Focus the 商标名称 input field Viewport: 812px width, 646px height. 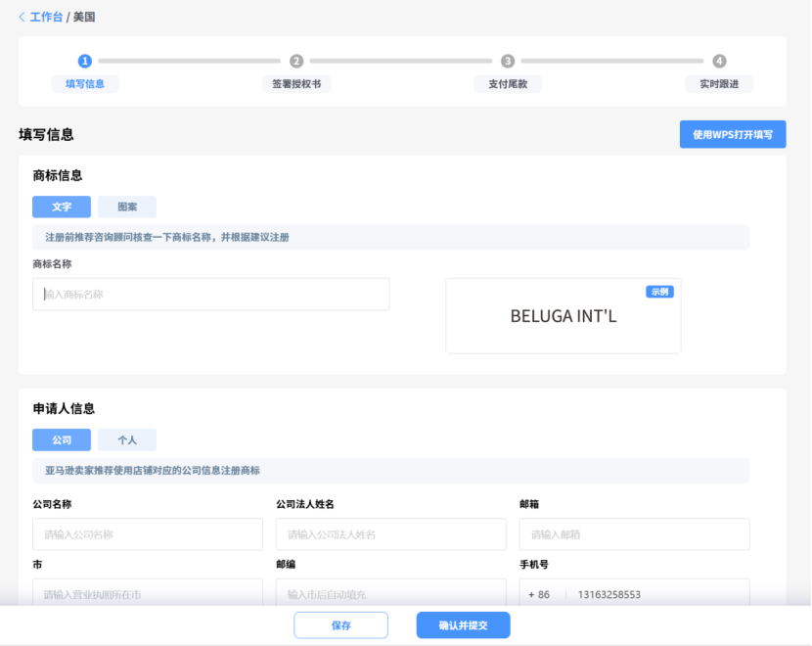click(210, 295)
